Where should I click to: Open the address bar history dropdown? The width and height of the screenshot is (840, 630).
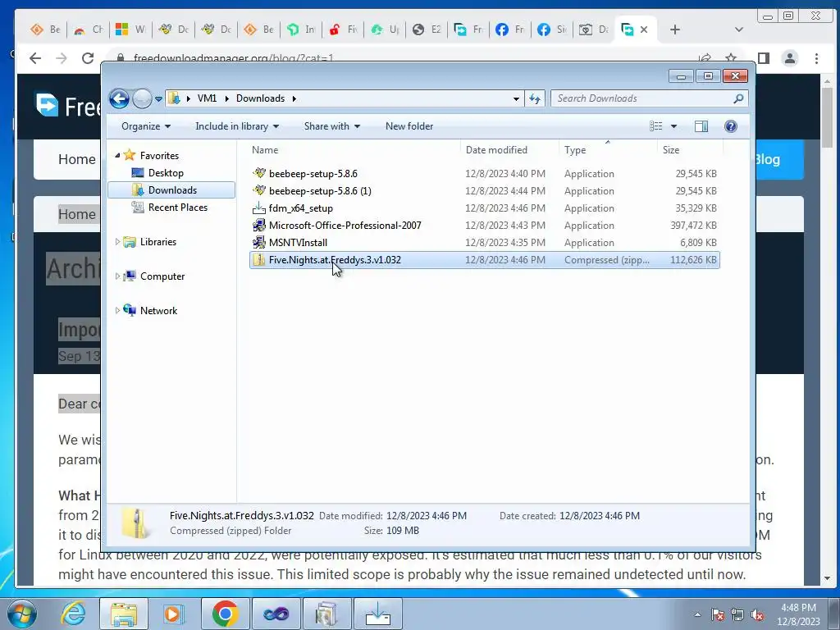coord(516,98)
